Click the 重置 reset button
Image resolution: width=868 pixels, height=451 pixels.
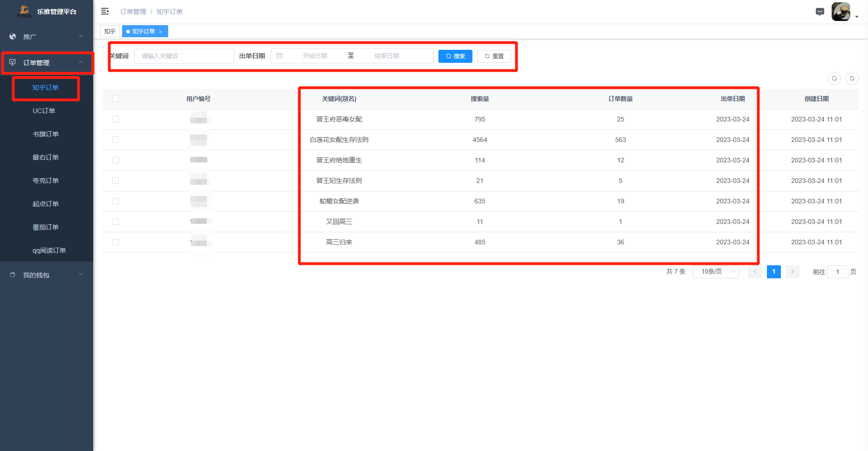coord(494,56)
